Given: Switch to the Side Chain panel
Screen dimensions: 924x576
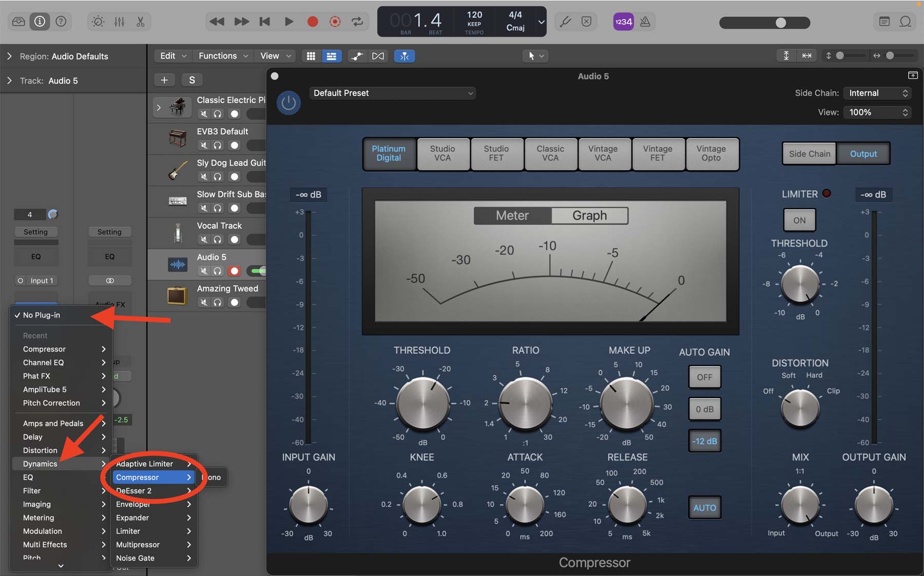Looking at the screenshot, I should [810, 154].
